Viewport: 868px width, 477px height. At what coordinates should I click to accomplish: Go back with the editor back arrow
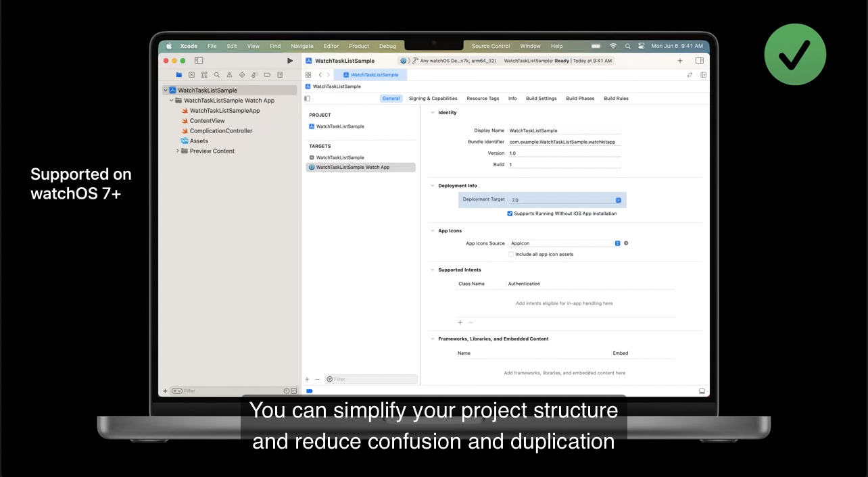[320, 75]
